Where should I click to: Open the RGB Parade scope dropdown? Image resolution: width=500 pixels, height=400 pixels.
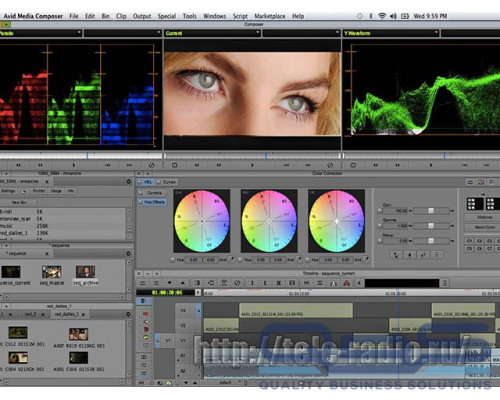point(40,33)
